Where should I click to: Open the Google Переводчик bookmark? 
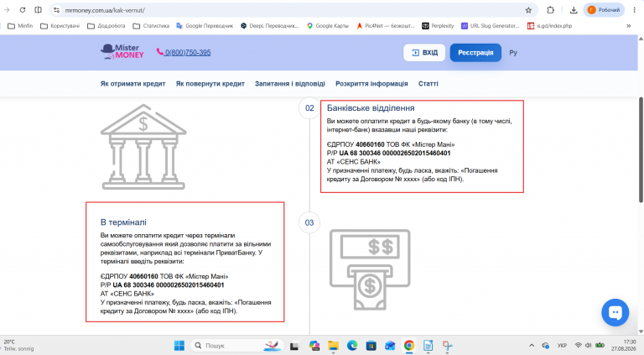coord(205,26)
